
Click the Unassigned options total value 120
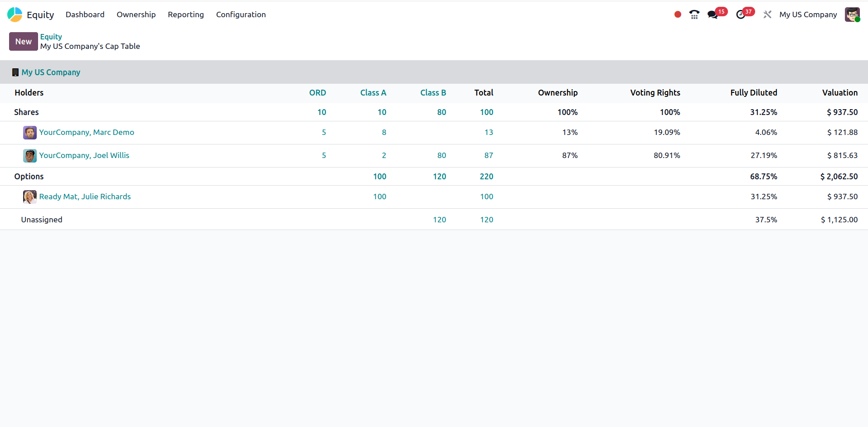pyautogui.click(x=486, y=220)
